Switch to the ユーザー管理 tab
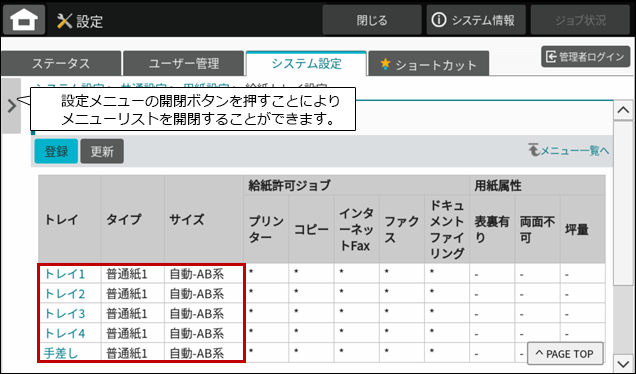Viewport: 636px width, 374px height. pos(183,64)
